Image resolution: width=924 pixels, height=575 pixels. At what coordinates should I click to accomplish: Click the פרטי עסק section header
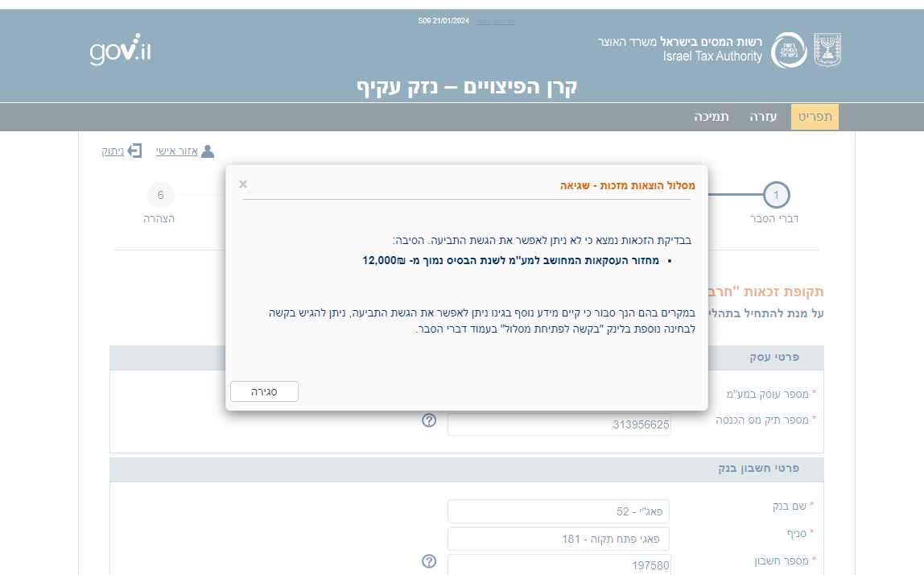[x=774, y=357]
